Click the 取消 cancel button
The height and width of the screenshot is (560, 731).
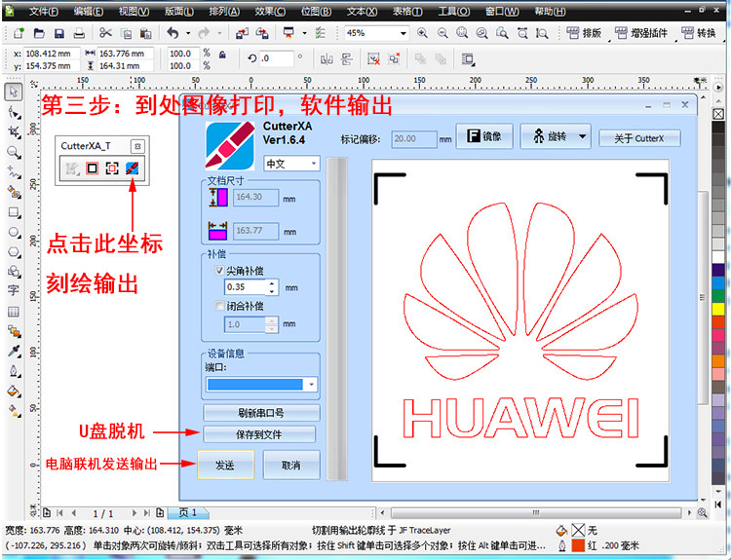(291, 465)
